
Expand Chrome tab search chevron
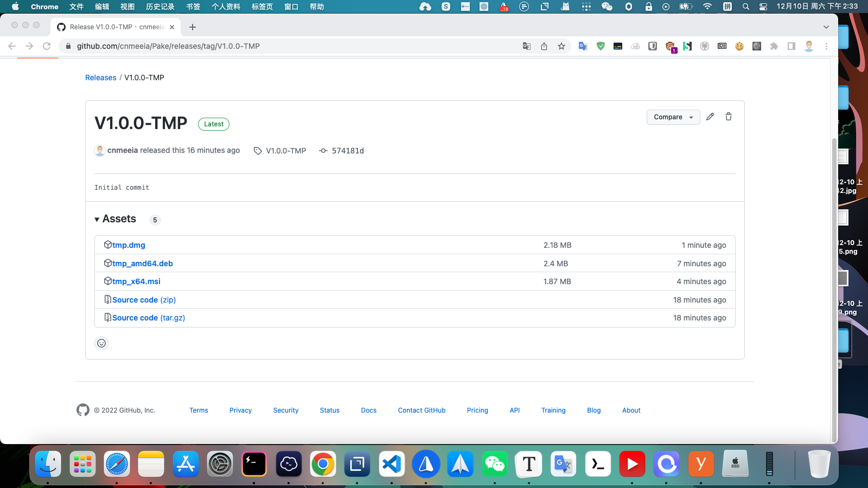point(826,27)
